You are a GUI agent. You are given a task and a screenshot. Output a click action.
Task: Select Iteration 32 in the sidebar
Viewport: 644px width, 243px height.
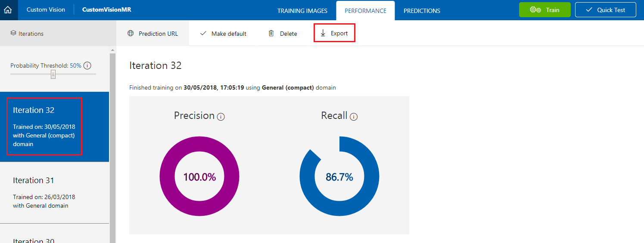pos(55,127)
